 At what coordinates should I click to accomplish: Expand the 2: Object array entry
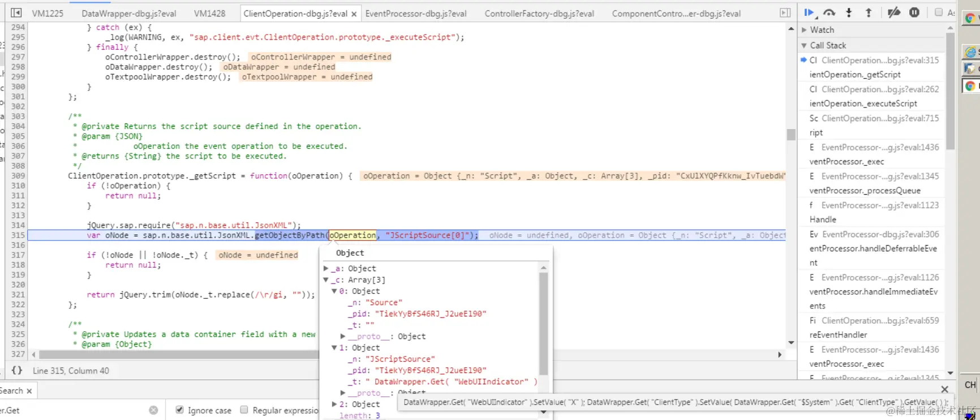[334, 404]
